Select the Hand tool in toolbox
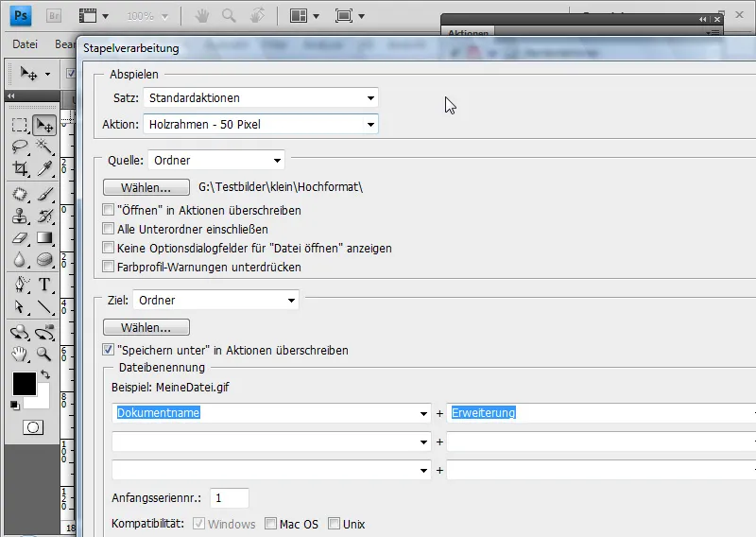Viewport: 756px width, 537px height. pyautogui.click(x=20, y=355)
